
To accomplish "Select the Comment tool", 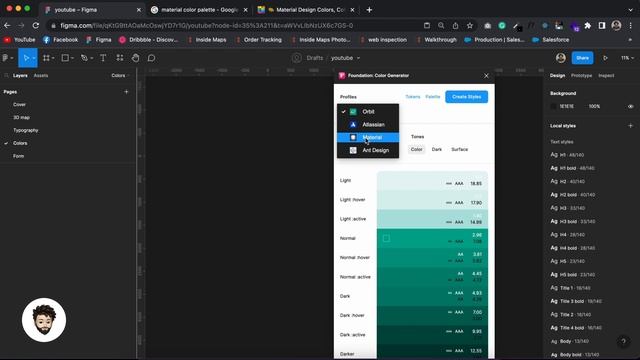I will [151, 58].
